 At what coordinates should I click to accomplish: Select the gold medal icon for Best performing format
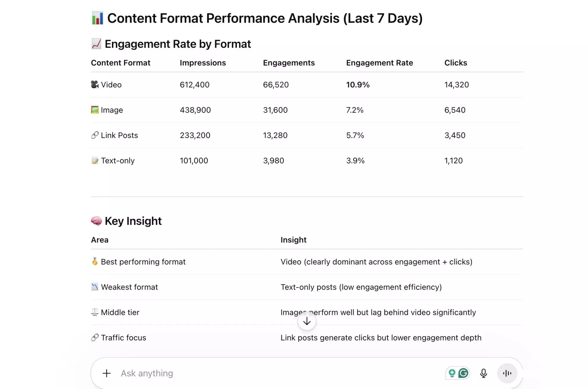click(94, 261)
